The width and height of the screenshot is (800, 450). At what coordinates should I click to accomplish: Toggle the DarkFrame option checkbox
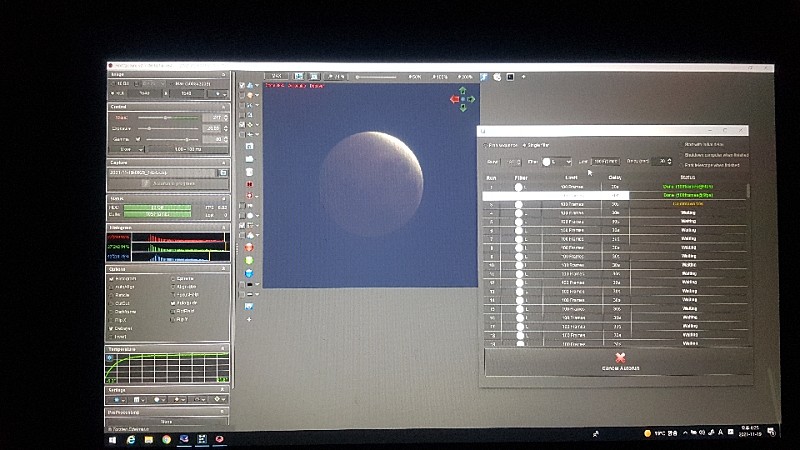click(111, 312)
